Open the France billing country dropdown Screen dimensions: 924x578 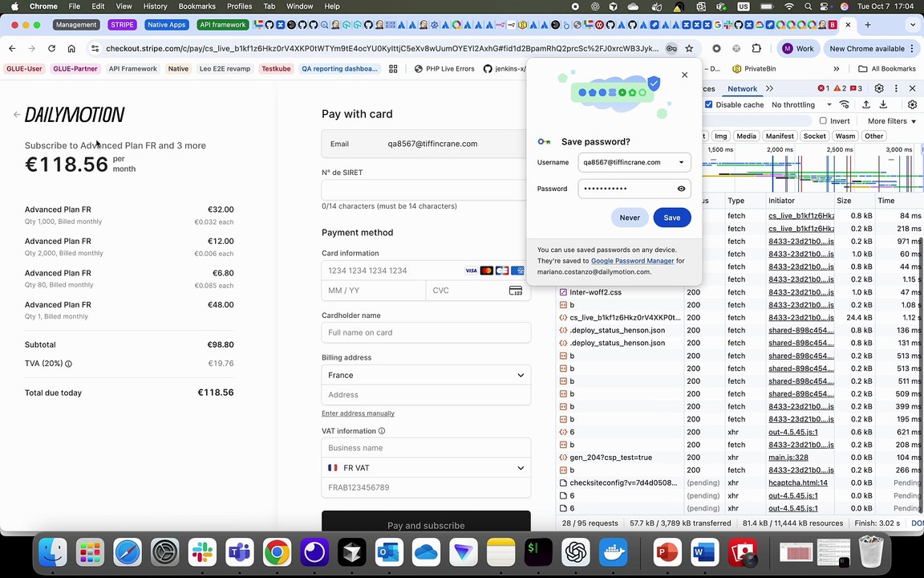click(426, 375)
